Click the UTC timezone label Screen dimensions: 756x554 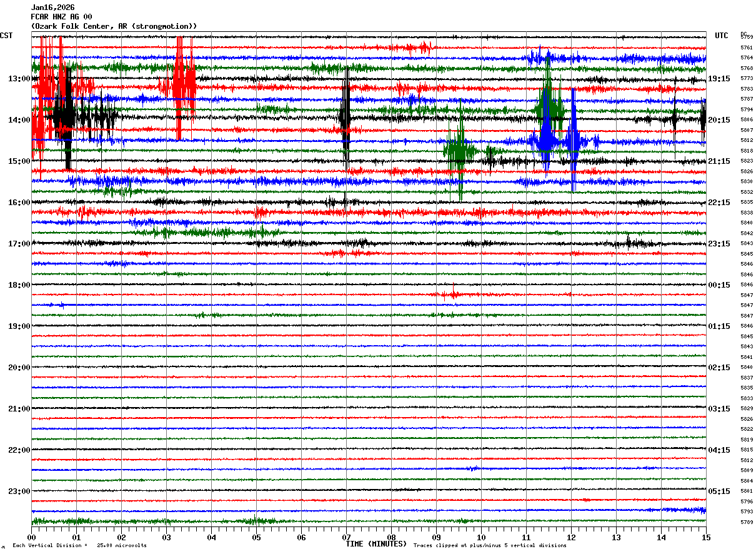(x=722, y=36)
